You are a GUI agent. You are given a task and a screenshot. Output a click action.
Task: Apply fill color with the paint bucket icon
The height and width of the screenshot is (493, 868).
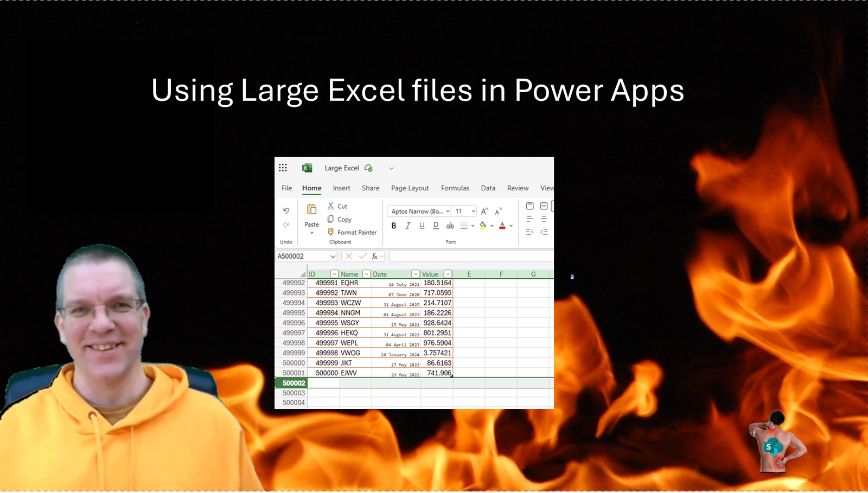[483, 226]
